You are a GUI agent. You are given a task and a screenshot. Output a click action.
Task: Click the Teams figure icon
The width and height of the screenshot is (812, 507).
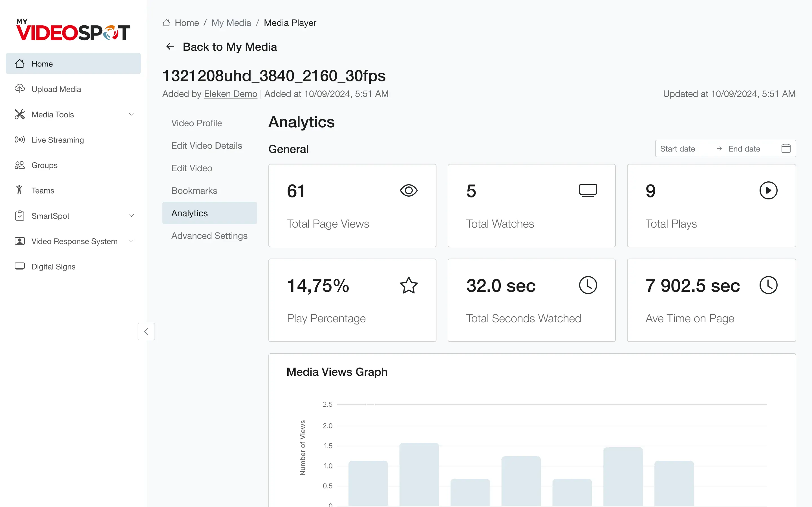pyautogui.click(x=19, y=190)
